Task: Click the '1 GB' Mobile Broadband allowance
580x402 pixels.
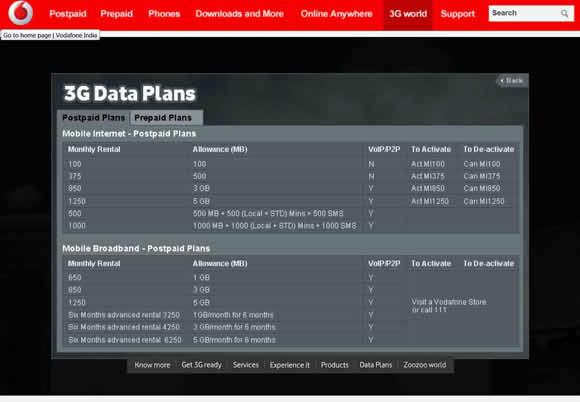Action: (201, 277)
